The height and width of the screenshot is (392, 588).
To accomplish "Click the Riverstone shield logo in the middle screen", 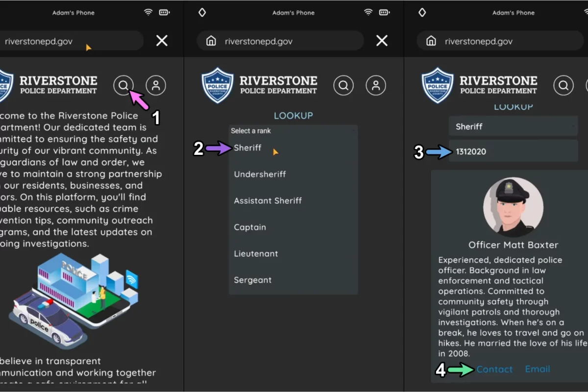I will (x=218, y=86).
